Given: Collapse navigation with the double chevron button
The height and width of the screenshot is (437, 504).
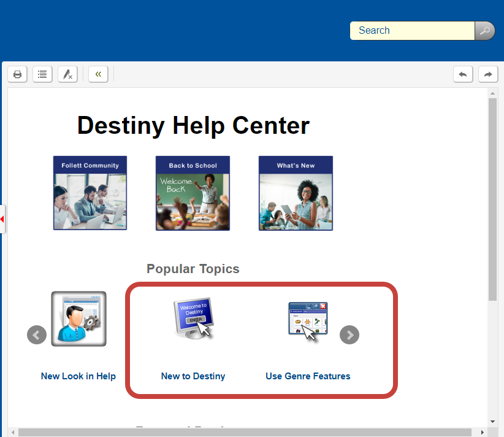Looking at the screenshot, I should 98,74.
